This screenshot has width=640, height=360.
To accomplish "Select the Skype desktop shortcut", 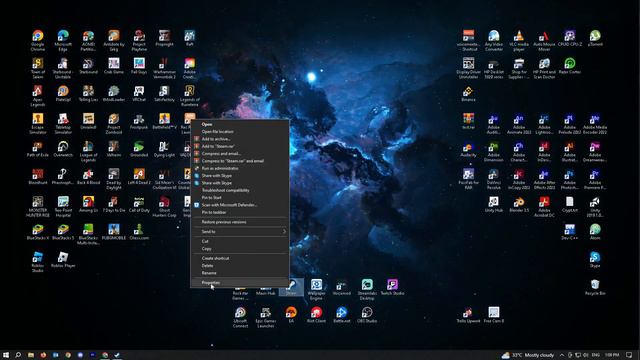I will coord(595,259).
